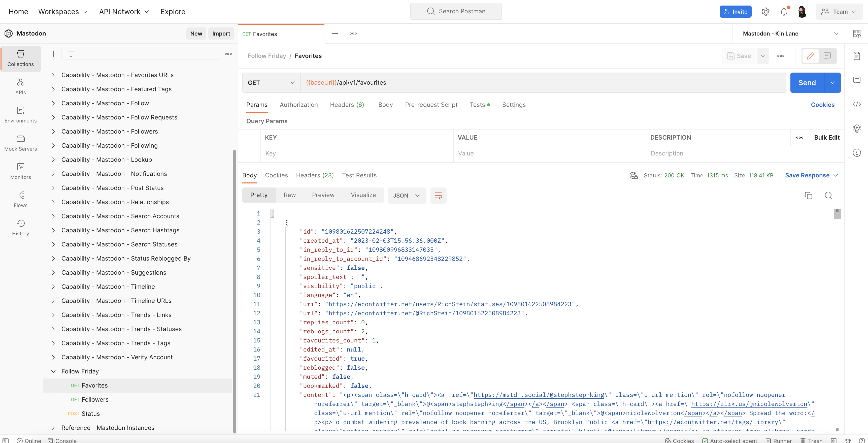Open the Cookies link
Screen dimensions: 868x443
822,105
